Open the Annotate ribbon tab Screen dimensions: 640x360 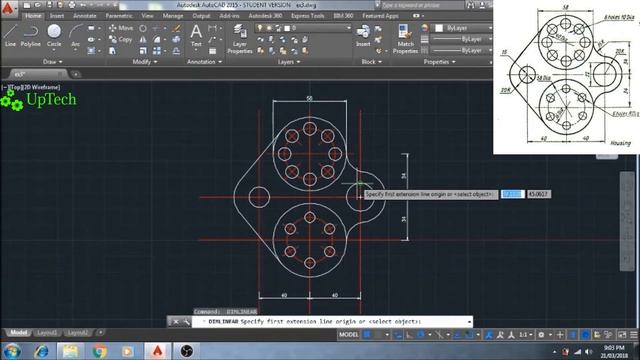tap(84, 16)
